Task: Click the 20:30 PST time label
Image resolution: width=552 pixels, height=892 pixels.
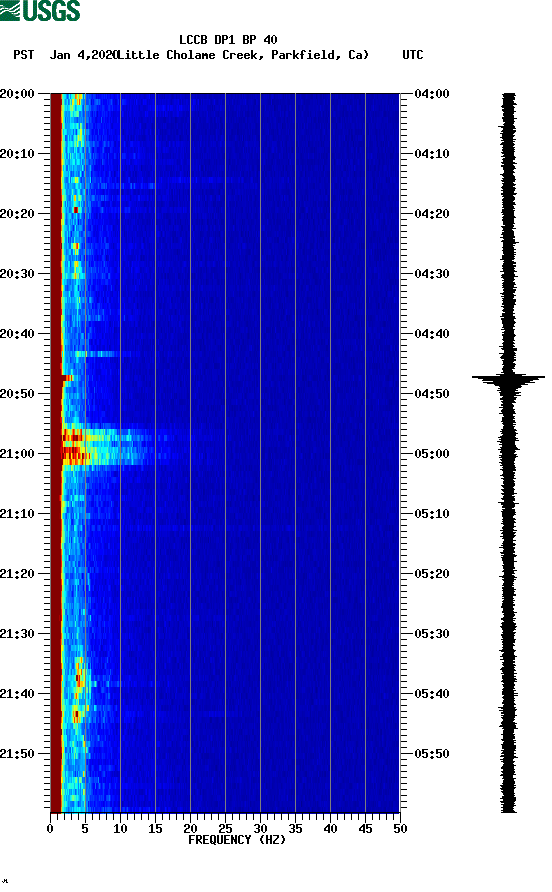Action: [17, 274]
